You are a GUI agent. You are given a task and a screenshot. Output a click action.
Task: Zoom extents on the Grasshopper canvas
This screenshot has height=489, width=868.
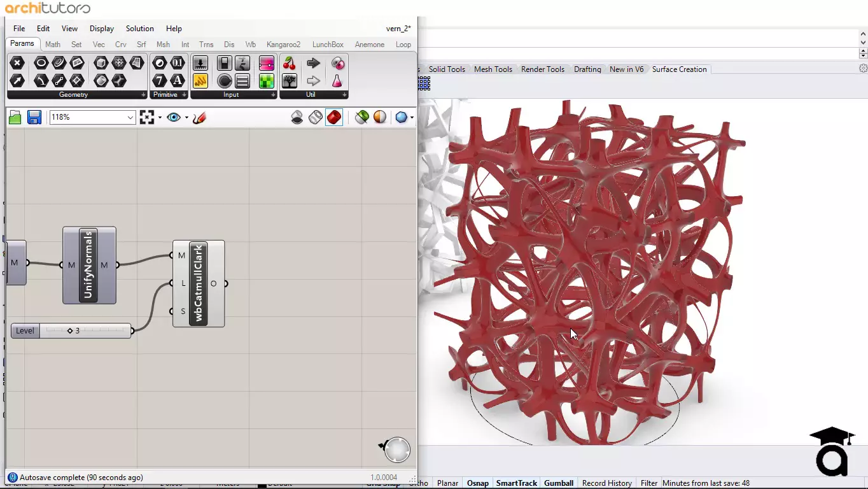tap(147, 117)
